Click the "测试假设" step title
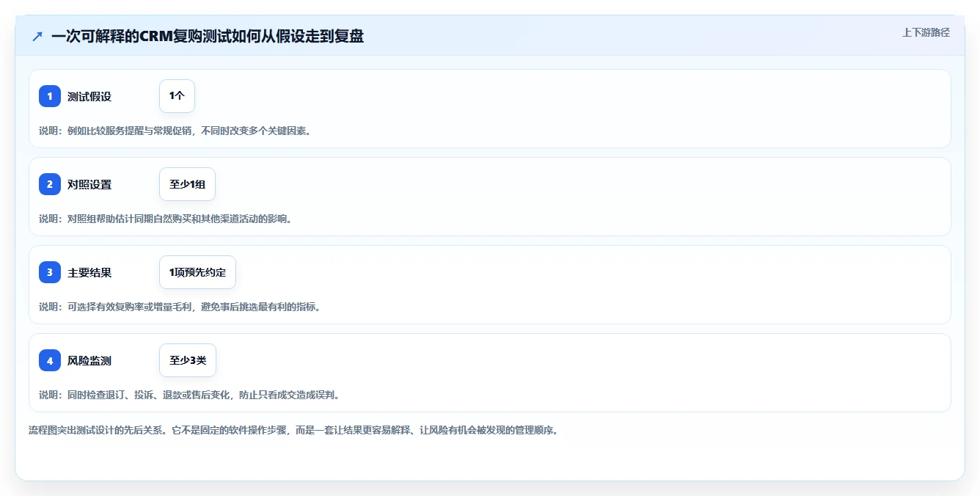This screenshot has height=496, width=980. 89,96
